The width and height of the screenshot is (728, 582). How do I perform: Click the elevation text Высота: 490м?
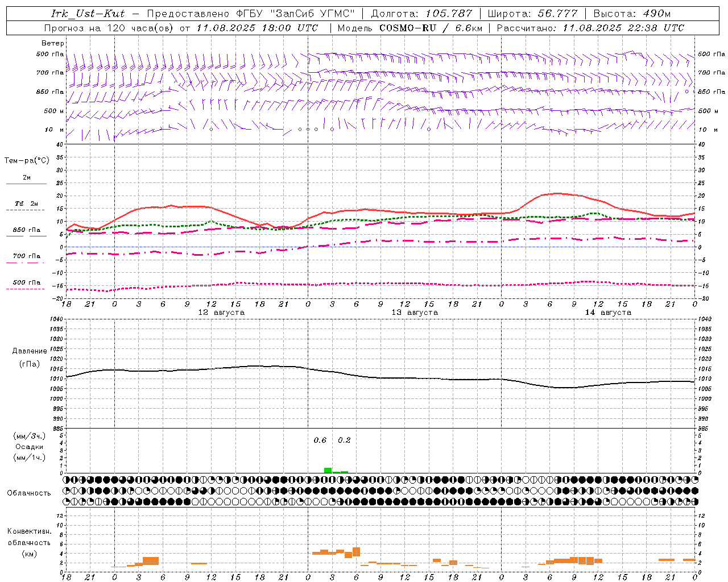click(632, 14)
